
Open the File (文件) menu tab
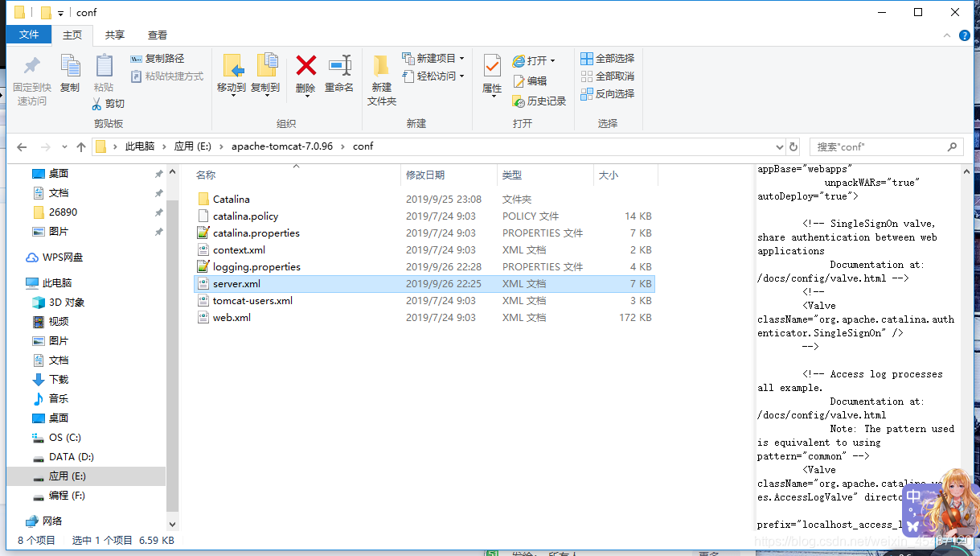click(x=29, y=35)
